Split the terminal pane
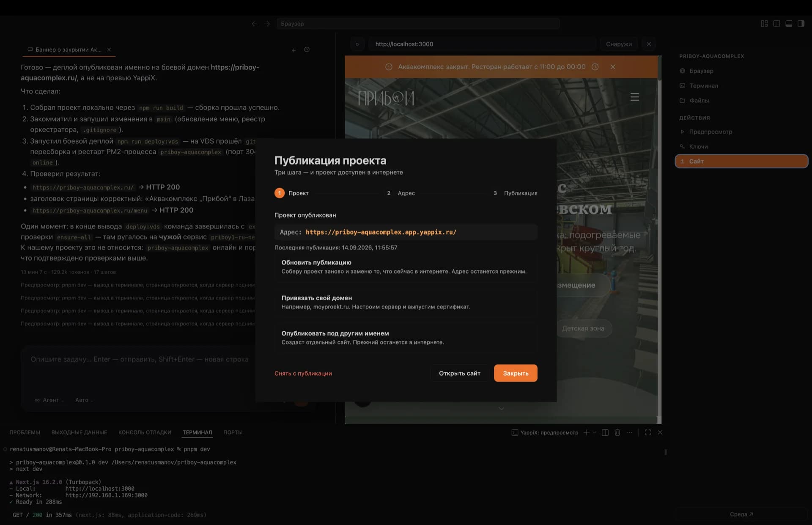This screenshot has height=525, width=812. (605, 432)
